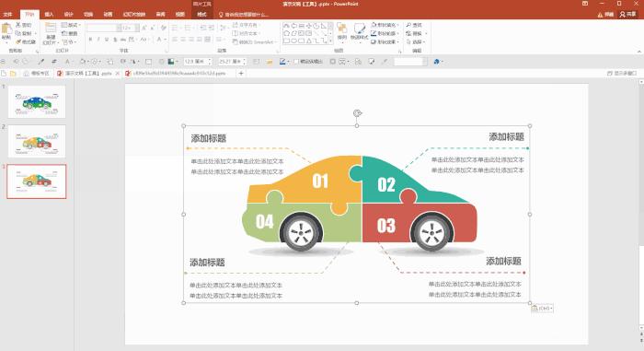The width and height of the screenshot is (644, 351).
Task: Select the Format Painter brush
Action: 18,41
